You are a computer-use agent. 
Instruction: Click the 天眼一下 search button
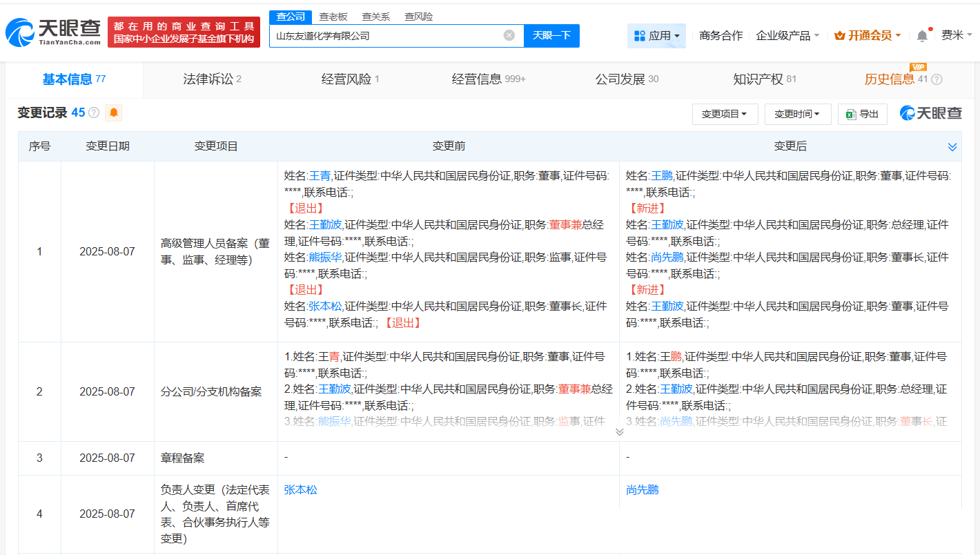551,35
